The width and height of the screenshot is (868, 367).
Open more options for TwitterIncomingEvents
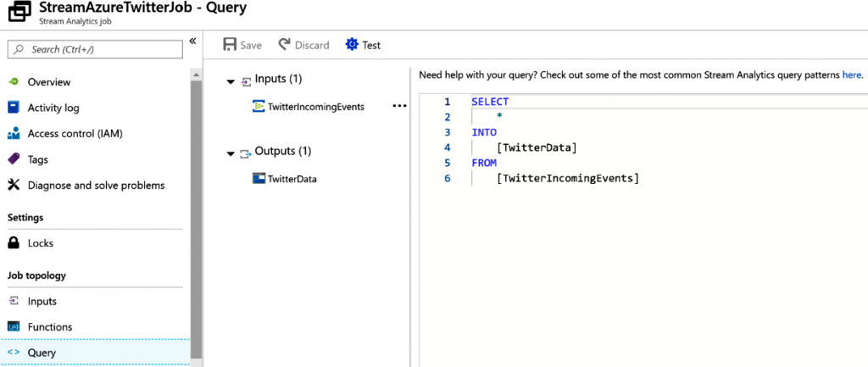coord(399,107)
